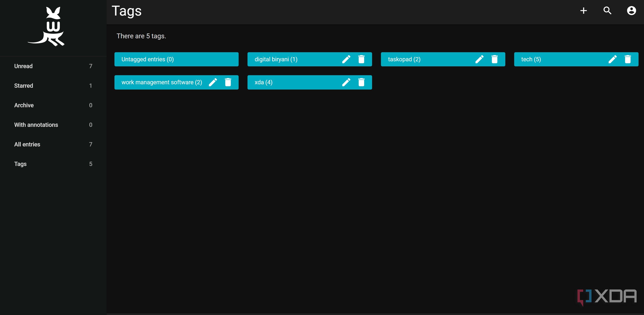Edit the taskopad tag name
644x315 pixels.
pos(479,59)
